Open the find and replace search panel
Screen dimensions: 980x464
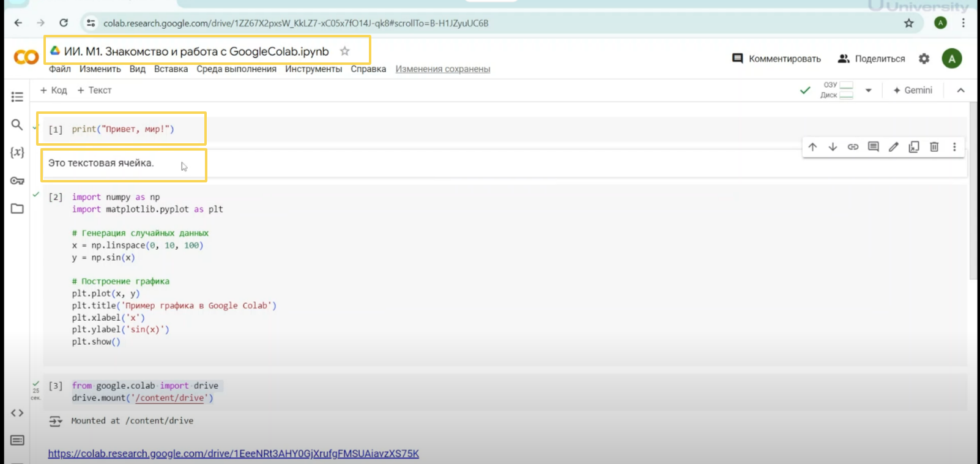pos(17,125)
